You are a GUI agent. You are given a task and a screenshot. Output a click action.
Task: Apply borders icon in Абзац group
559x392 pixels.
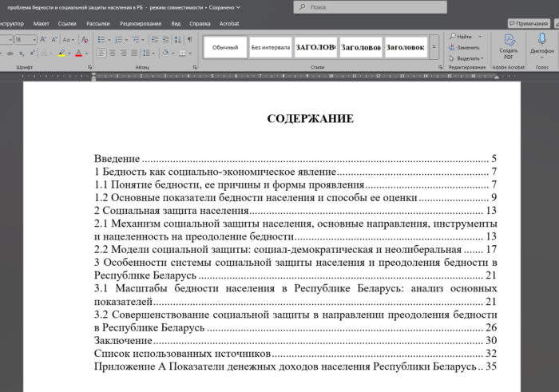pos(182,53)
